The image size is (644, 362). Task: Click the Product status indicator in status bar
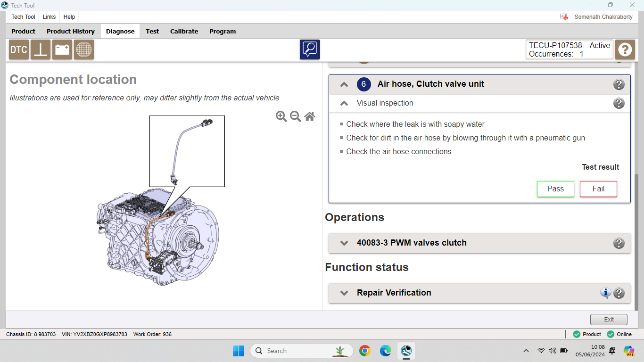587,334
